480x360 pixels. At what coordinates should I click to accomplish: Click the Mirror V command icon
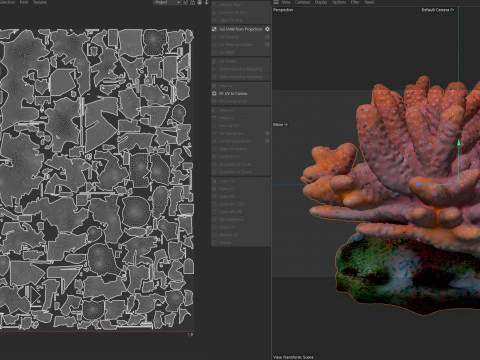214,118
